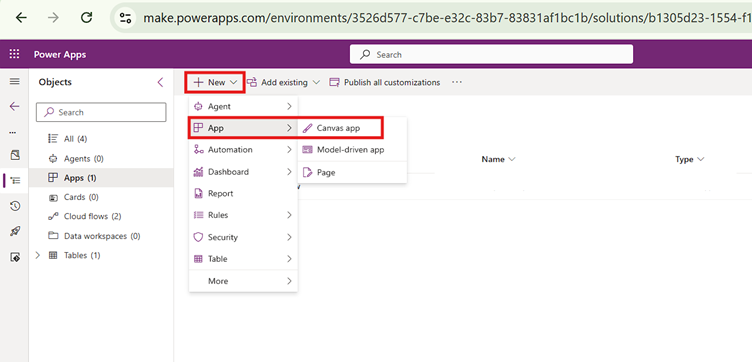Open more commands ellipsis in toolbar
Image resolution: width=752 pixels, height=362 pixels.
pos(457,82)
